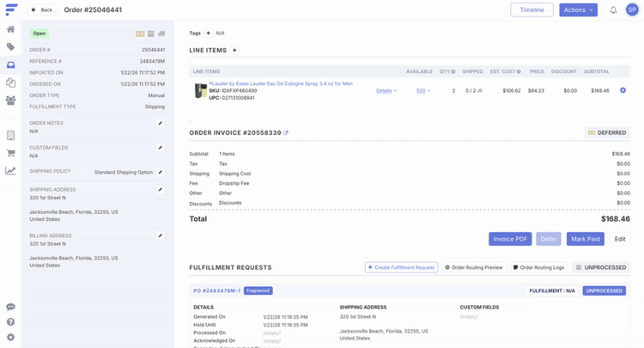The height and width of the screenshot is (348, 644).
Task: Open the settings gear in the sidebar
Action: [10, 337]
